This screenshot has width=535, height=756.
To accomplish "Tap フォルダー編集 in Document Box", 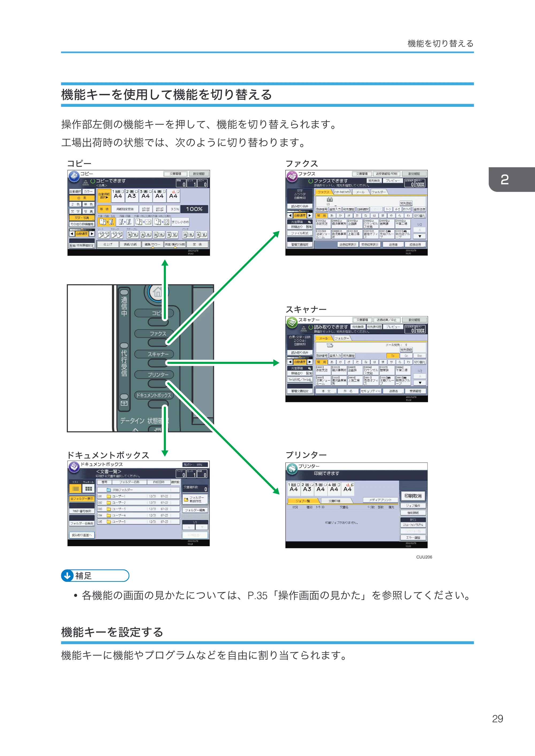I will [195, 510].
